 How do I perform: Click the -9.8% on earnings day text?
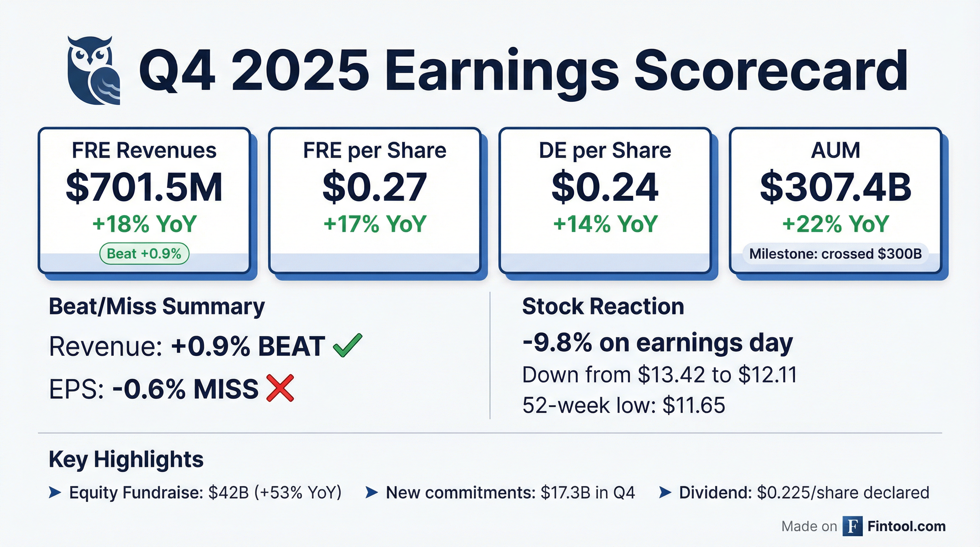point(657,343)
